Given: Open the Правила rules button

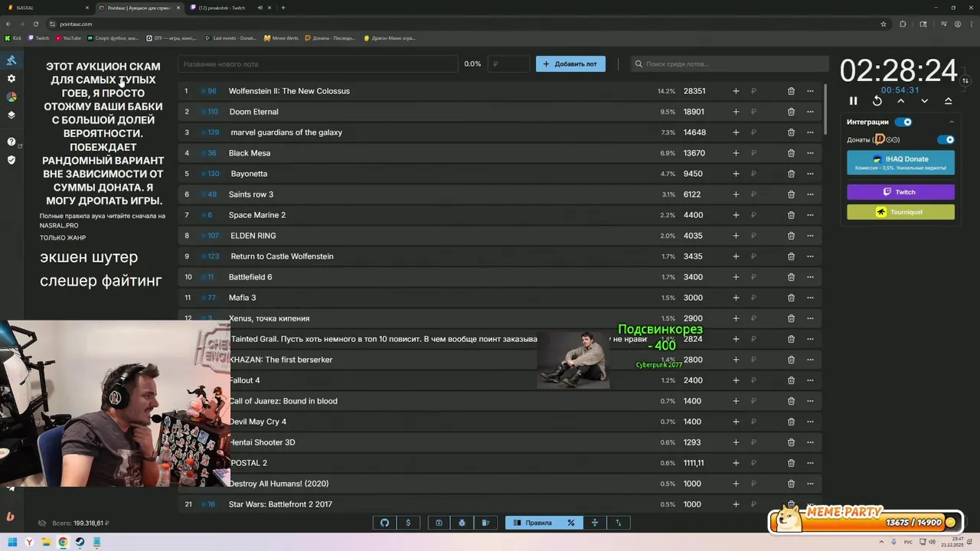Looking at the screenshot, I should tap(532, 523).
